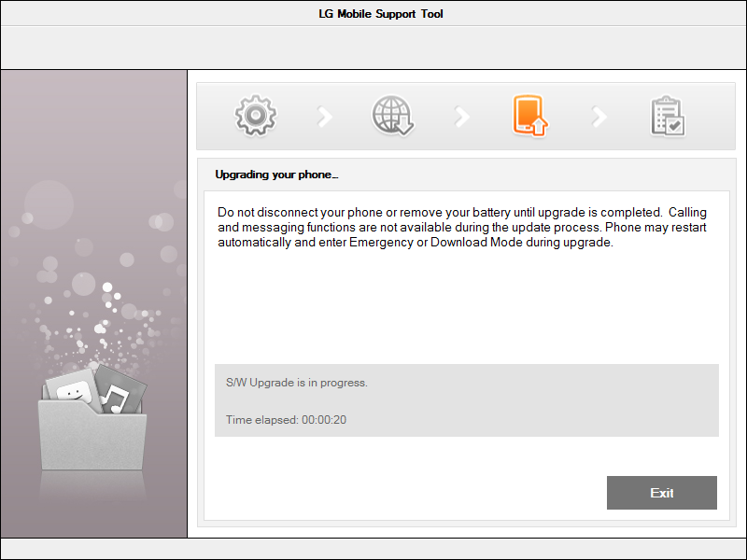Click the LG Mobile Support Tool title bar

click(373, 14)
